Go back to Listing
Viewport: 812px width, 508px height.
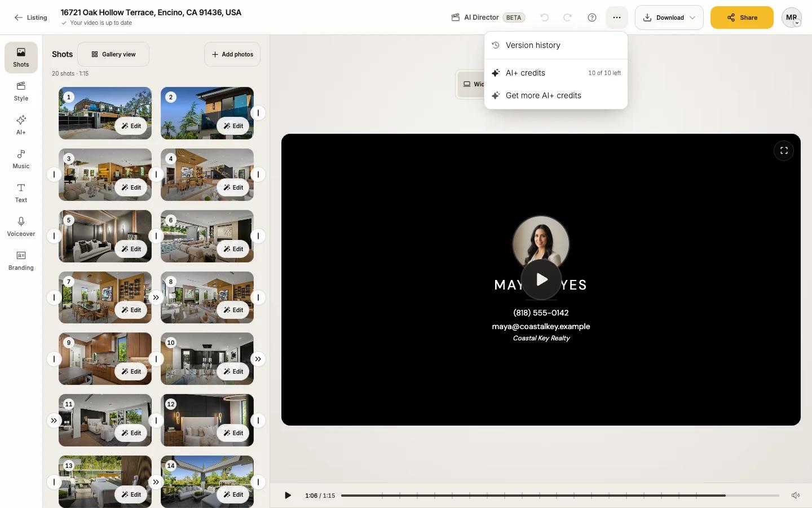click(30, 17)
